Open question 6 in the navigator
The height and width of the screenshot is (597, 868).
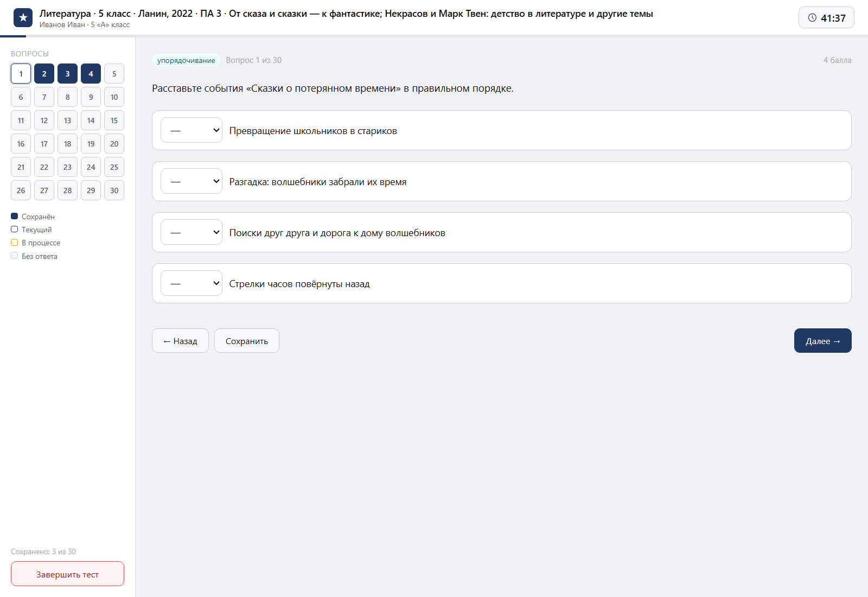(x=21, y=97)
